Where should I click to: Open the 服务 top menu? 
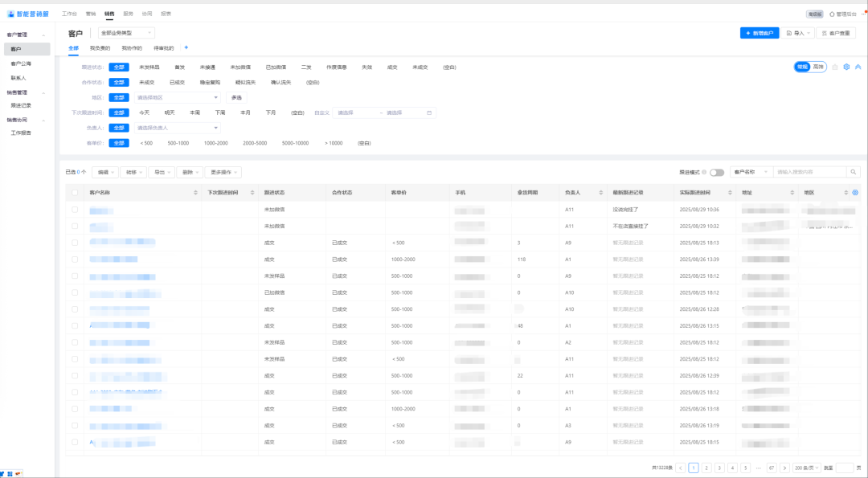pyautogui.click(x=128, y=14)
